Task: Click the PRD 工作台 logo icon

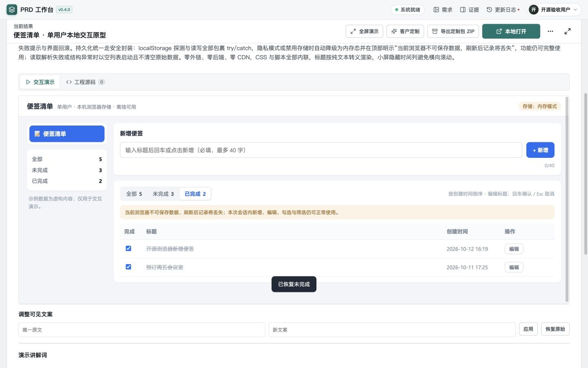Action: [x=12, y=9]
